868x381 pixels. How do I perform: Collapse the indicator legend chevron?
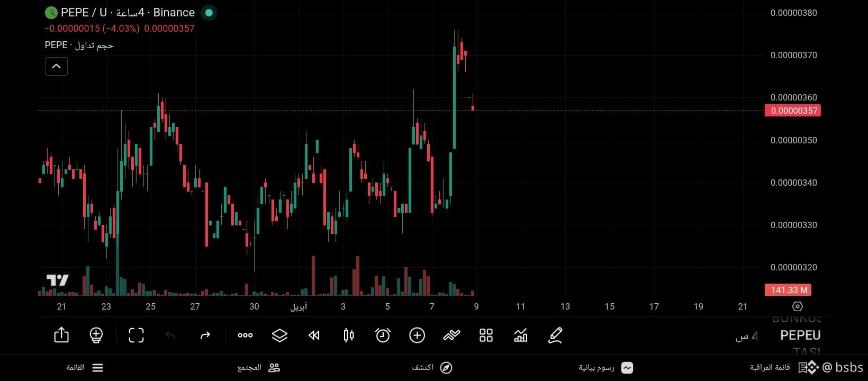click(x=56, y=66)
